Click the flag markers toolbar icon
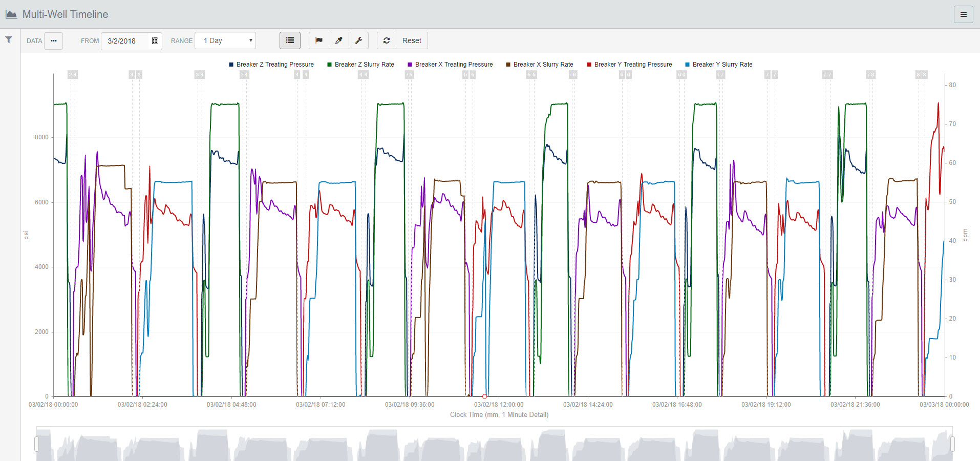980x461 pixels. (x=319, y=40)
